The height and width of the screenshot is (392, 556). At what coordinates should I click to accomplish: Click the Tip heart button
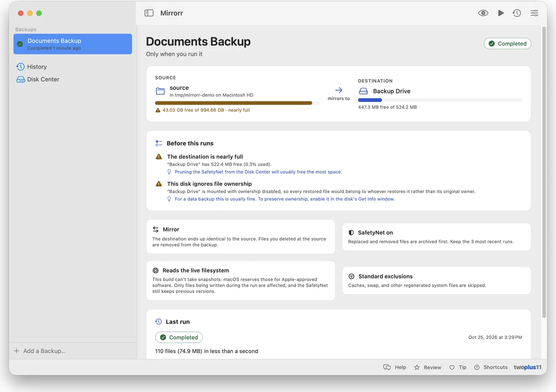pos(458,367)
